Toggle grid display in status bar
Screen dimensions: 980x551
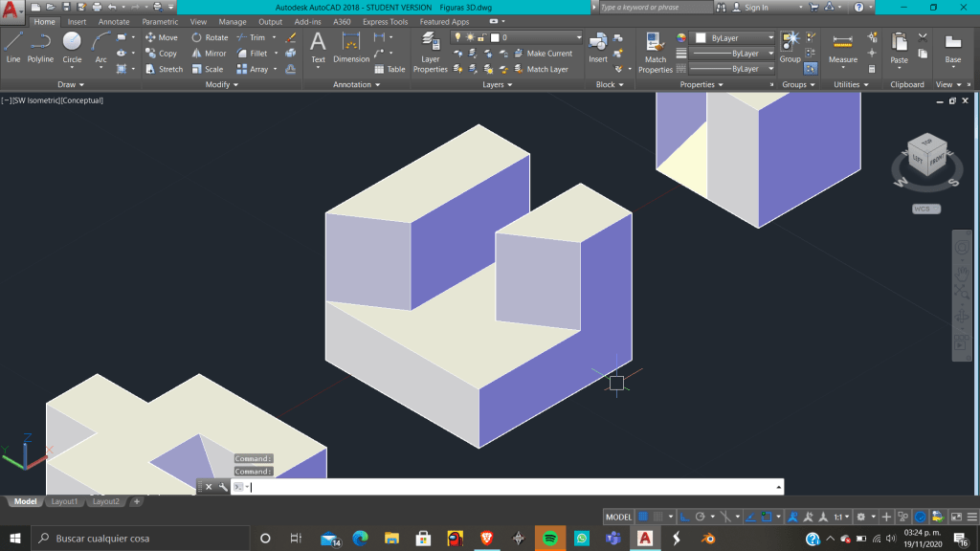[x=643, y=517]
